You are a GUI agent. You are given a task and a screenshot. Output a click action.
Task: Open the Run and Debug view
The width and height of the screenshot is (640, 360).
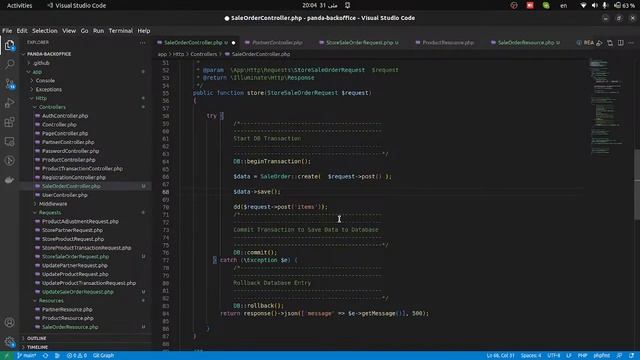click(9, 103)
